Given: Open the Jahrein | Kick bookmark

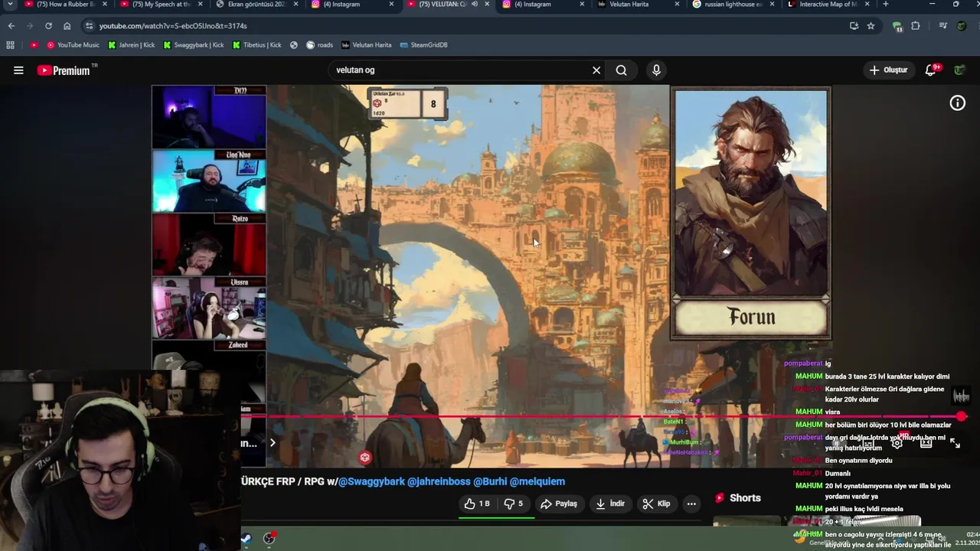Looking at the screenshot, I should pyautogui.click(x=132, y=45).
